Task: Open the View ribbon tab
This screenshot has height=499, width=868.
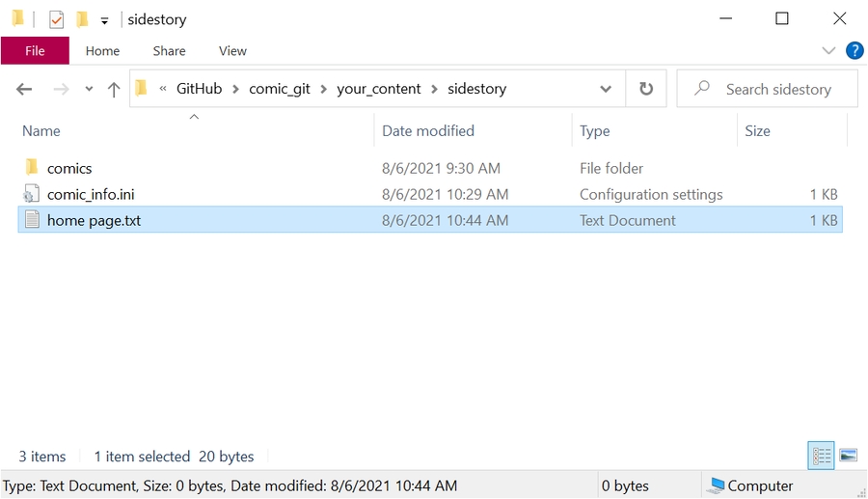Action: pos(232,51)
